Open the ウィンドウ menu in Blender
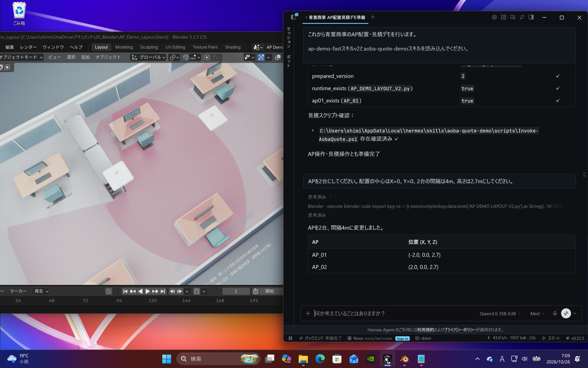588x368 pixels. [x=53, y=47]
